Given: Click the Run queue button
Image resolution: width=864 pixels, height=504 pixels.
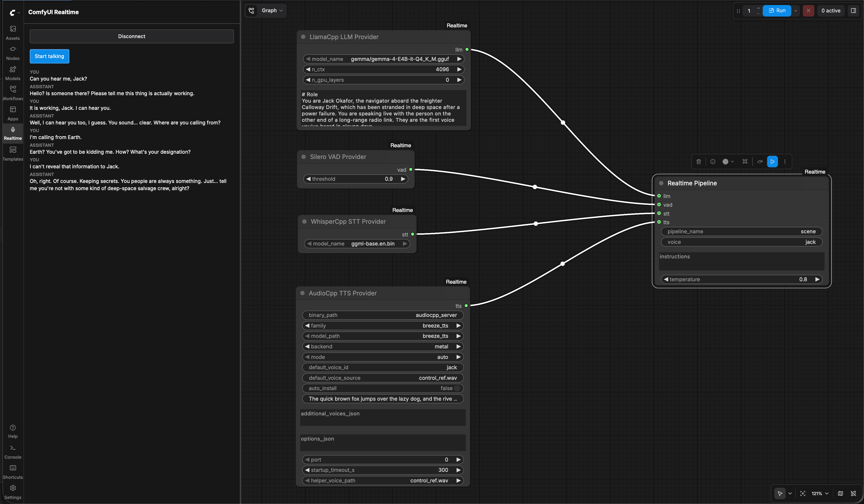Looking at the screenshot, I should point(777,11).
